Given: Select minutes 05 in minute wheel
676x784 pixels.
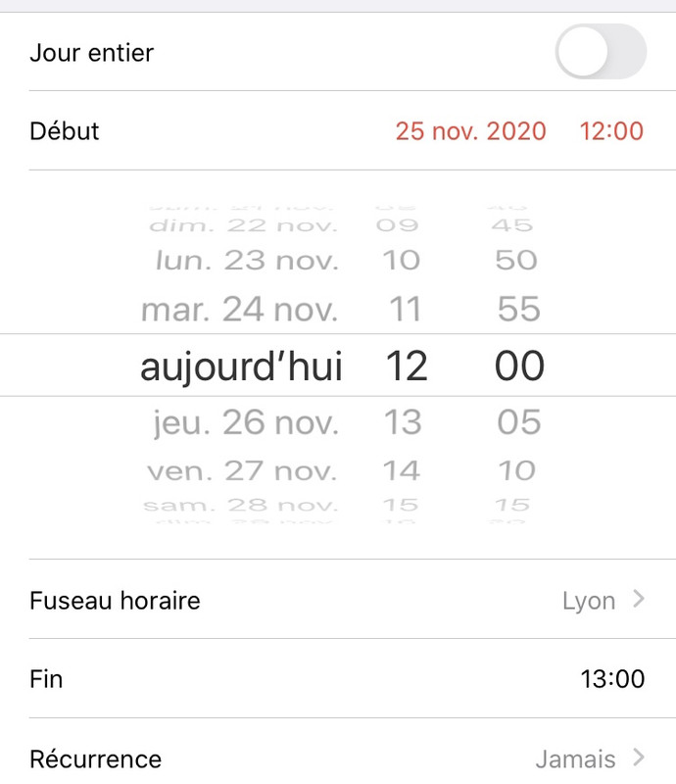Looking at the screenshot, I should [x=518, y=422].
